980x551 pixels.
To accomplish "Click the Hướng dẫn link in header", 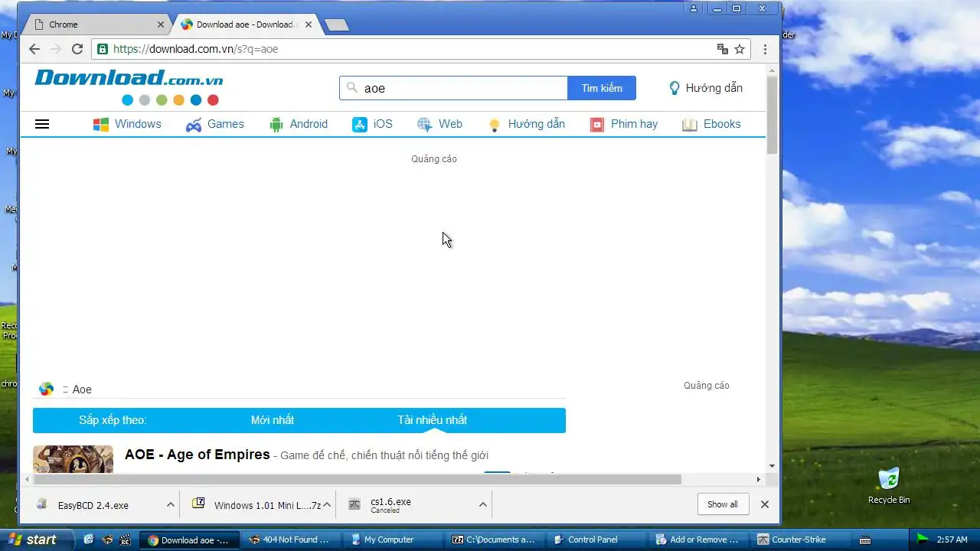I will coord(714,88).
